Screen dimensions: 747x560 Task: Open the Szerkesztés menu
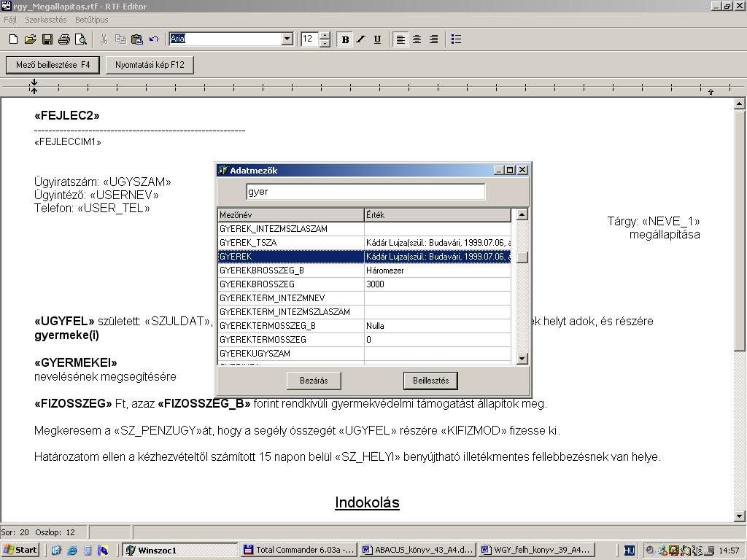pyautogui.click(x=46, y=20)
